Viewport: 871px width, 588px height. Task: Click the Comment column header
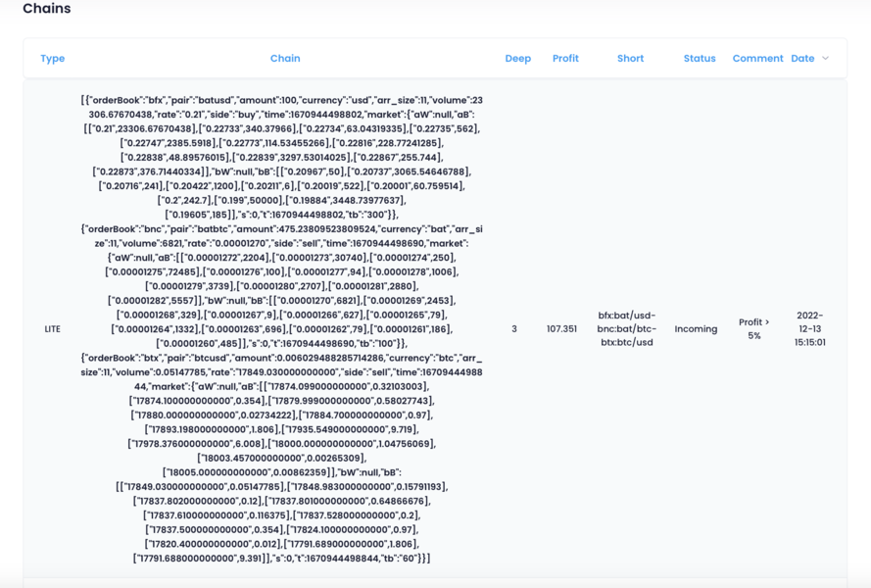tap(757, 59)
